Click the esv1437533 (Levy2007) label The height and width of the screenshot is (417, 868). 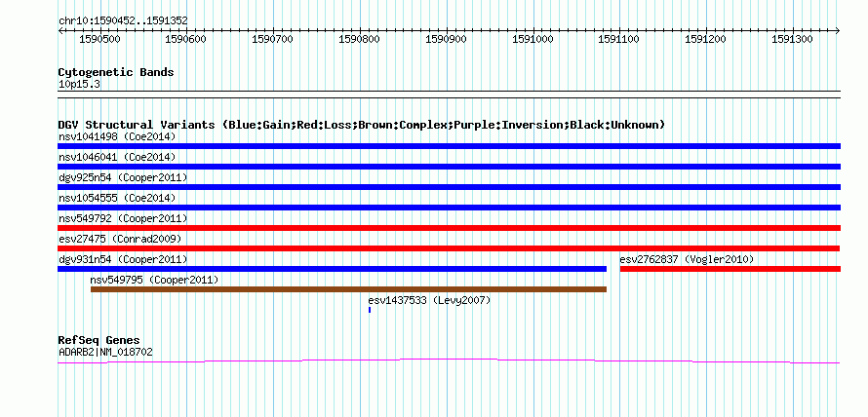coord(429,301)
